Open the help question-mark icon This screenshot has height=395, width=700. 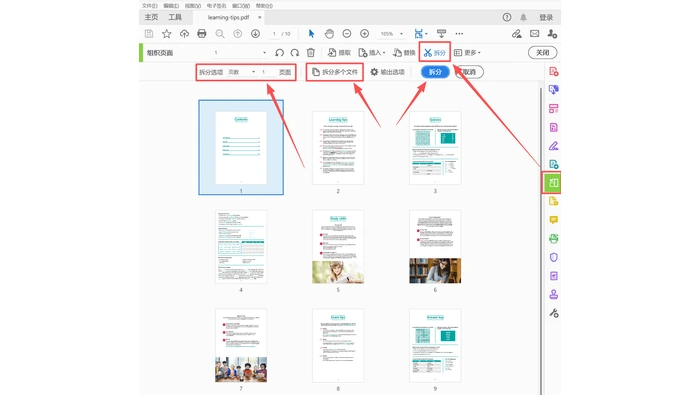click(507, 17)
